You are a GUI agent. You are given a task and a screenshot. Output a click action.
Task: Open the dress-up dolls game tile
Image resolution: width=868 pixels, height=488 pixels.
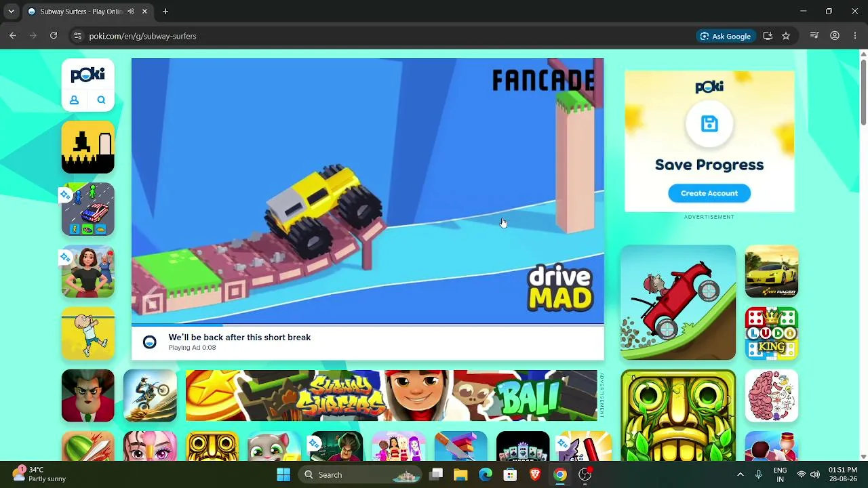click(x=399, y=446)
